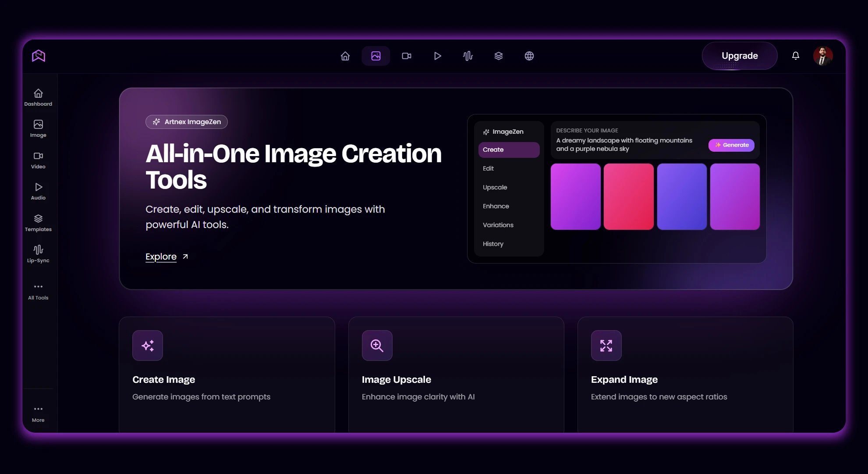Click the sparkle icon on the Create Image card
The width and height of the screenshot is (868, 474).
pyautogui.click(x=148, y=346)
